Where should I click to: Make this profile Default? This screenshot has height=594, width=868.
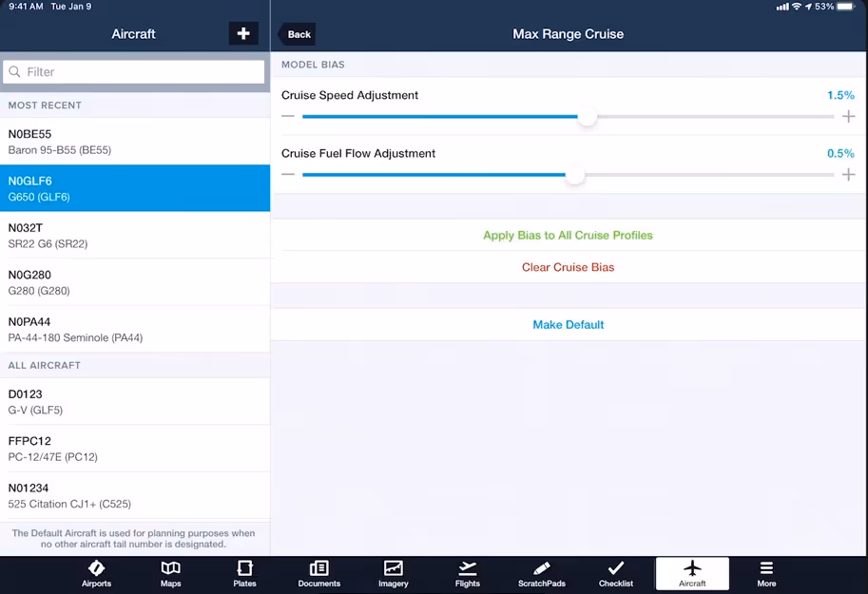click(x=568, y=325)
